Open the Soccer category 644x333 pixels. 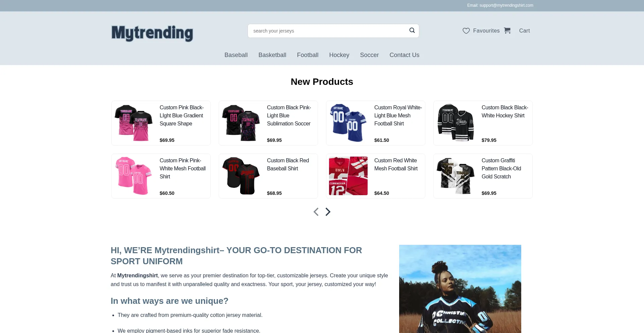pos(369,55)
